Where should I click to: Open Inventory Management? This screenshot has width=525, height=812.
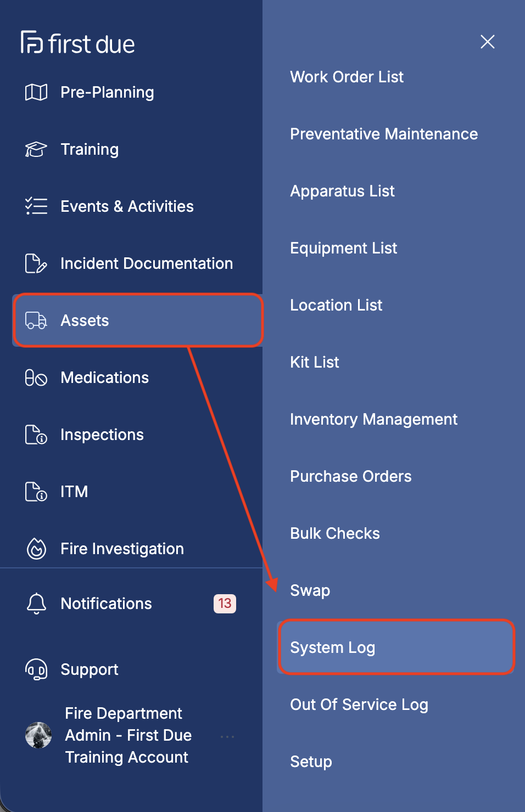pos(373,419)
